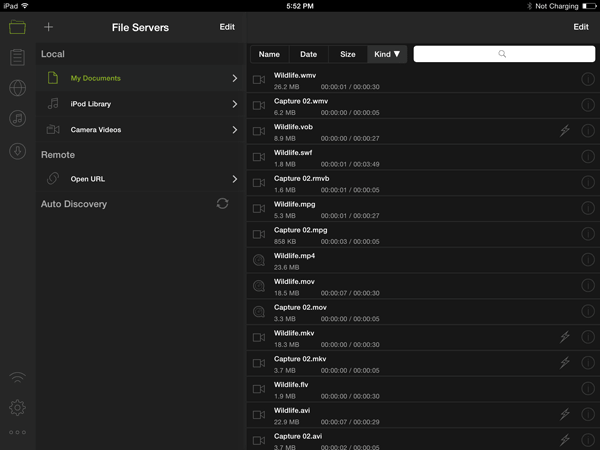Sort the file list by Name
600x450 pixels.
269,54
